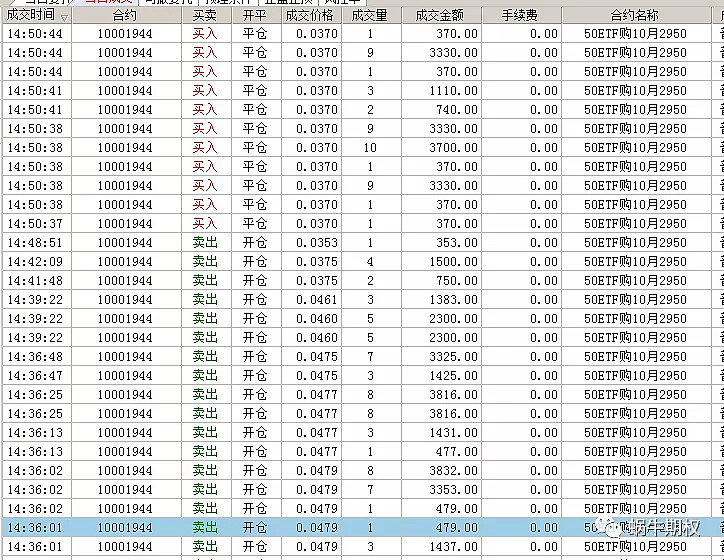Select the time cell 14:50:37

click(35, 224)
